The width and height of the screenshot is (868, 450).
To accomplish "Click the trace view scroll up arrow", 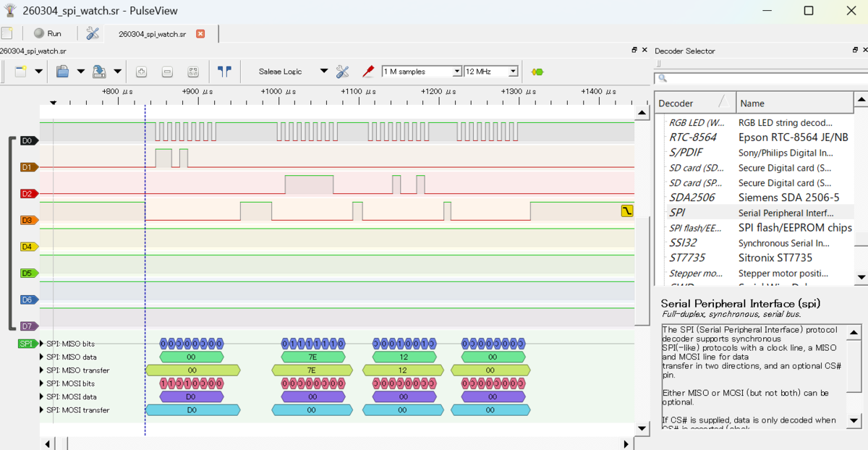I will coord(641,113).
